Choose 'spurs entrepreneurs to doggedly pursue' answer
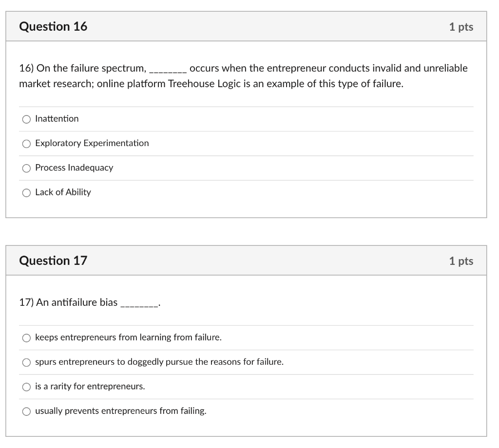Screen dimensions: 499x448 (x=26, y=362)
